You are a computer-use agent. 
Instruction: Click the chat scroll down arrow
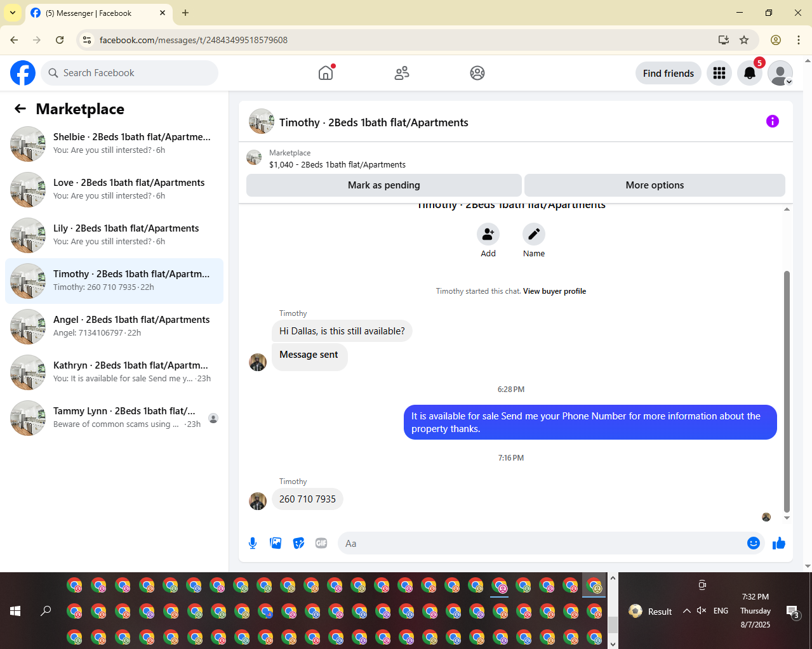point(787,518)
